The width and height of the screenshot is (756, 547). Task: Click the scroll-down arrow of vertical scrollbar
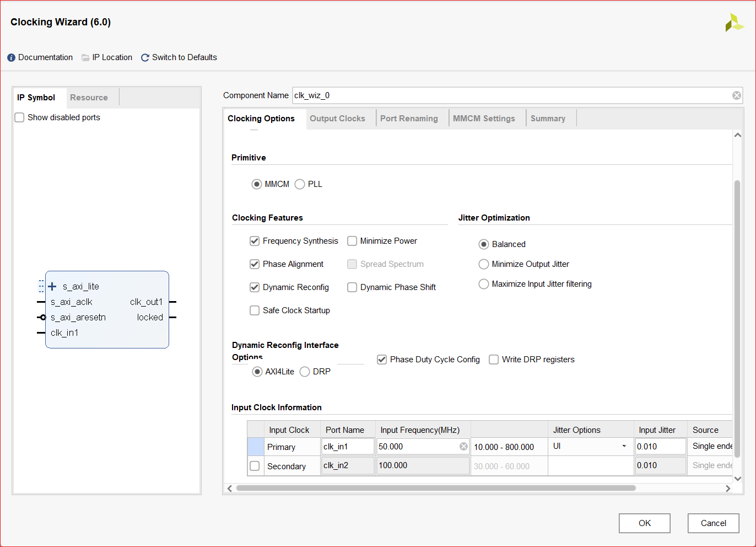(x=738, y=479)
